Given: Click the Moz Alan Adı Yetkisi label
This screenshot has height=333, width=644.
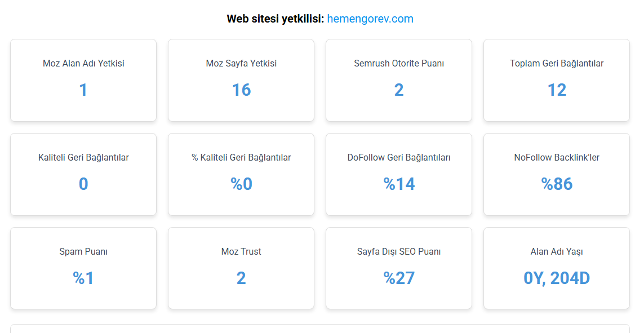Looking at the screenshot, I should coord(83,63).
